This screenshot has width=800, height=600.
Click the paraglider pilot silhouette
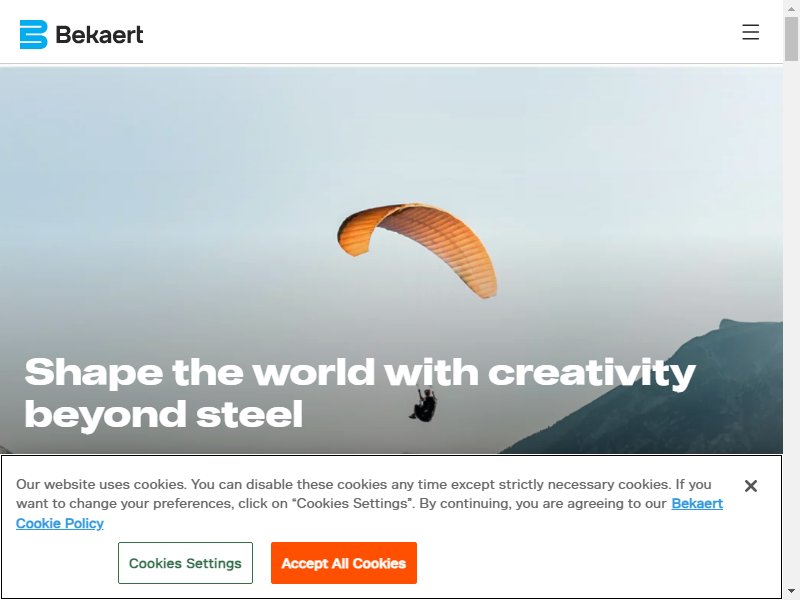(423, 405)
